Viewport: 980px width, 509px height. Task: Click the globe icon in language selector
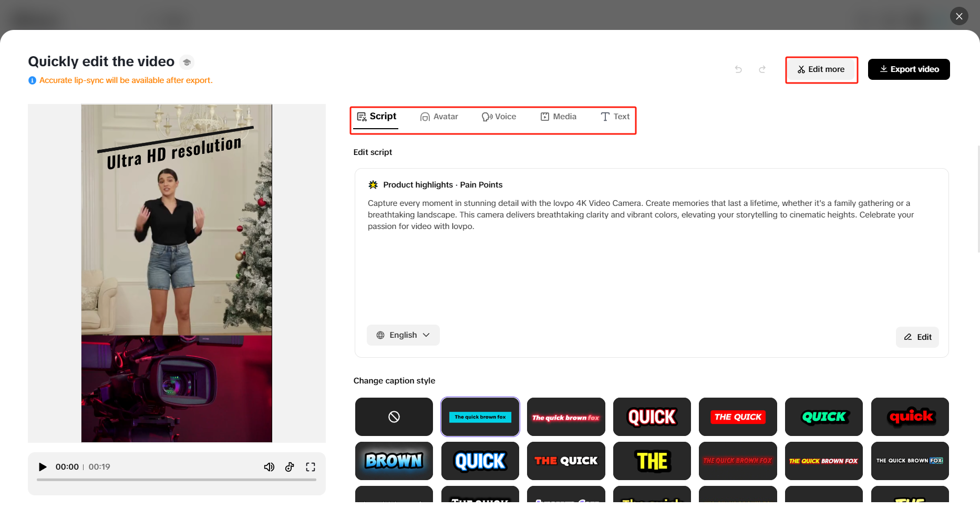pyautogui.click(x=379, y=335)
